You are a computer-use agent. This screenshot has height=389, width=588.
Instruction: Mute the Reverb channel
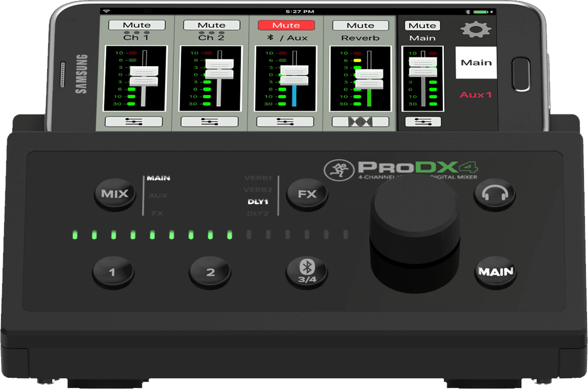(x=361, y=25)
